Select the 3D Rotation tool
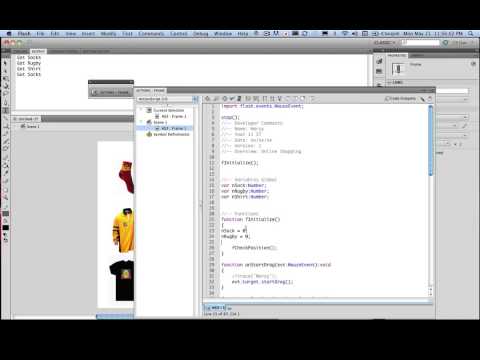 point(5,86)
